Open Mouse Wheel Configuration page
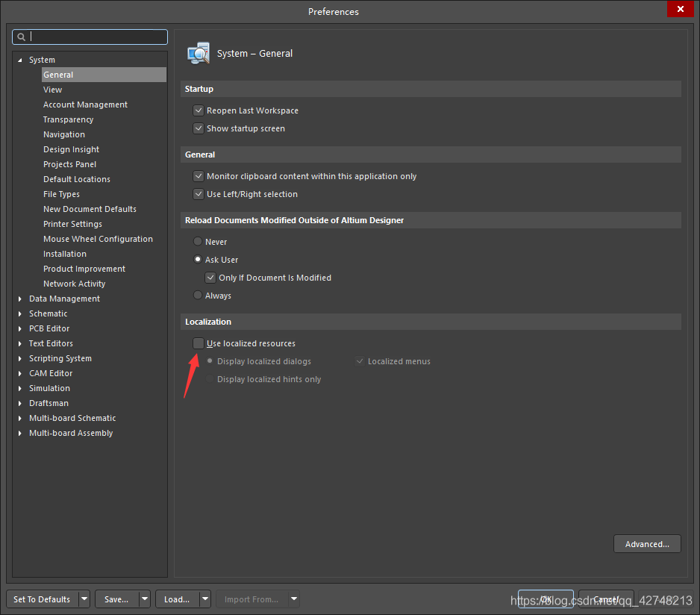 (98, 239)
